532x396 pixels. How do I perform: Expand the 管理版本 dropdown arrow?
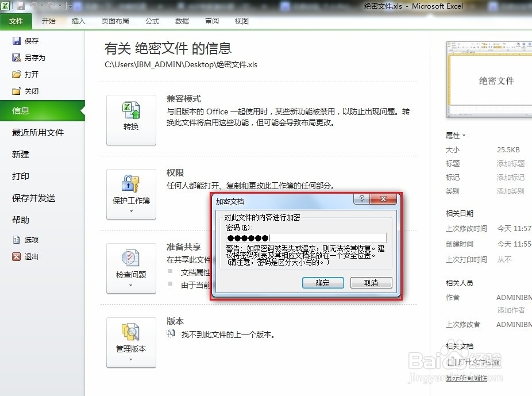[x=131, y=359]
